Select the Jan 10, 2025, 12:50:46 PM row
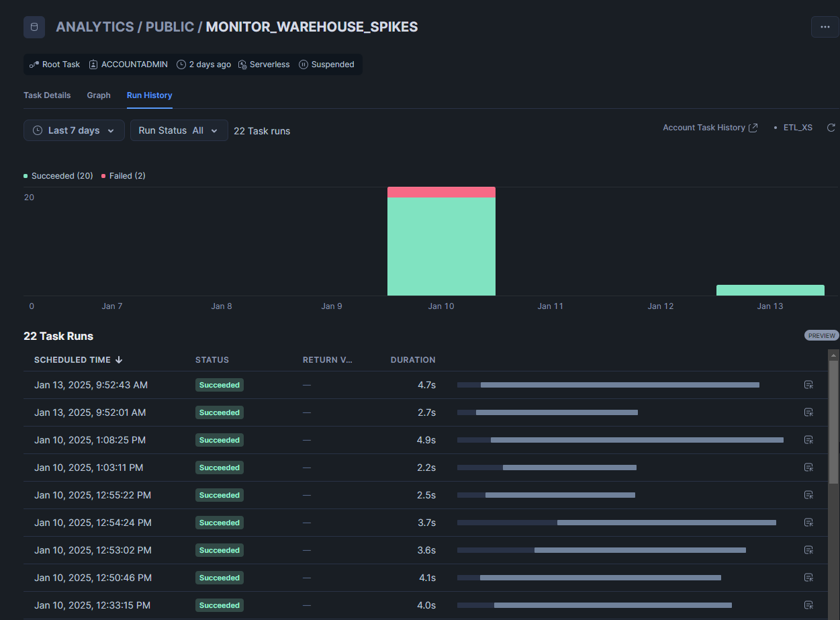 pyautogui.click(x=426, y=578)
